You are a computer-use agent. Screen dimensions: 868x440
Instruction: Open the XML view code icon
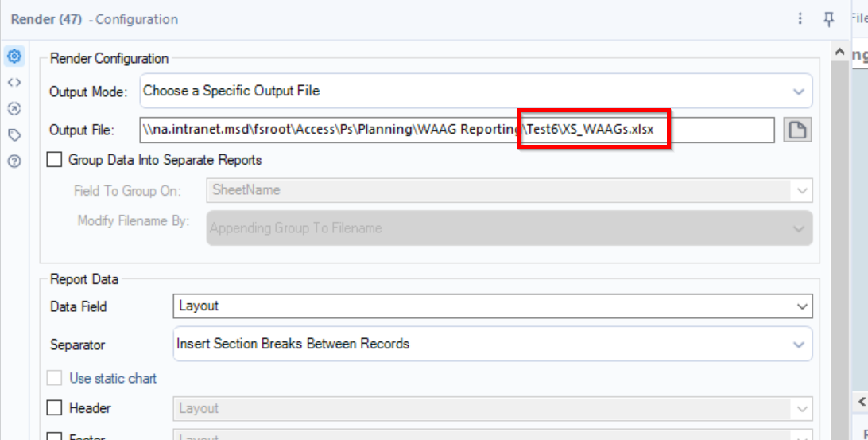coord(14,82)
